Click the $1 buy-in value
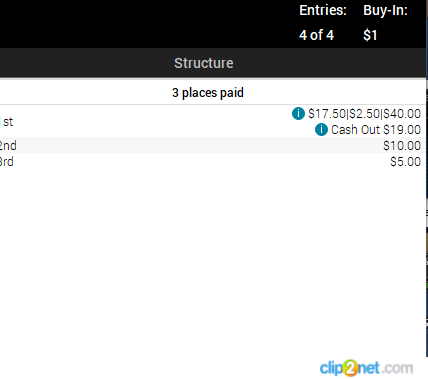The height and width of the screenshot is (379, 428). coord(370,35)
